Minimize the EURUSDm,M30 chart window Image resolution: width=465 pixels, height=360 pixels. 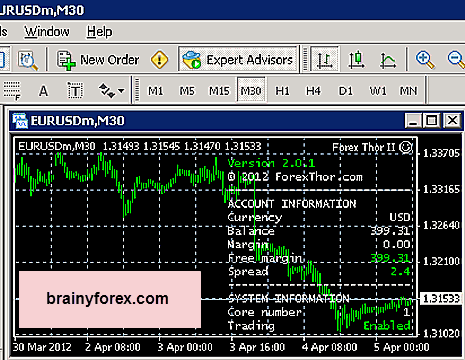(413, 120)
